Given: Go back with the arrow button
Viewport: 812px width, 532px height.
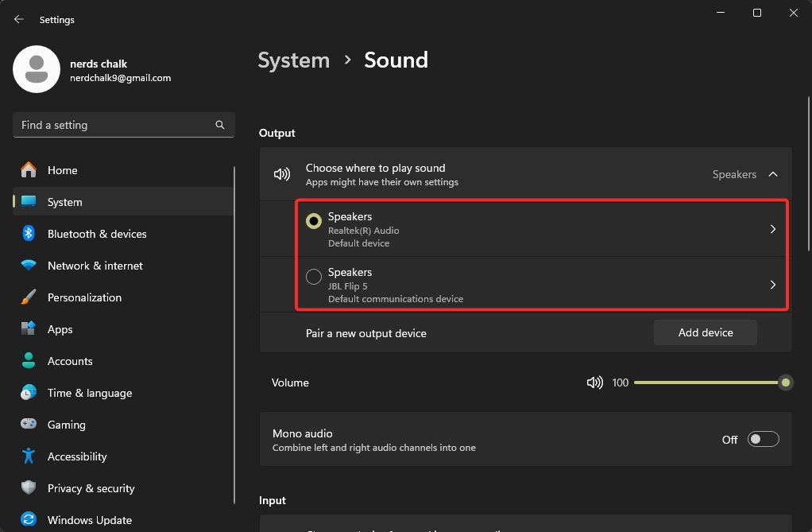Looking at the screenshot, I should click(18, 18).
